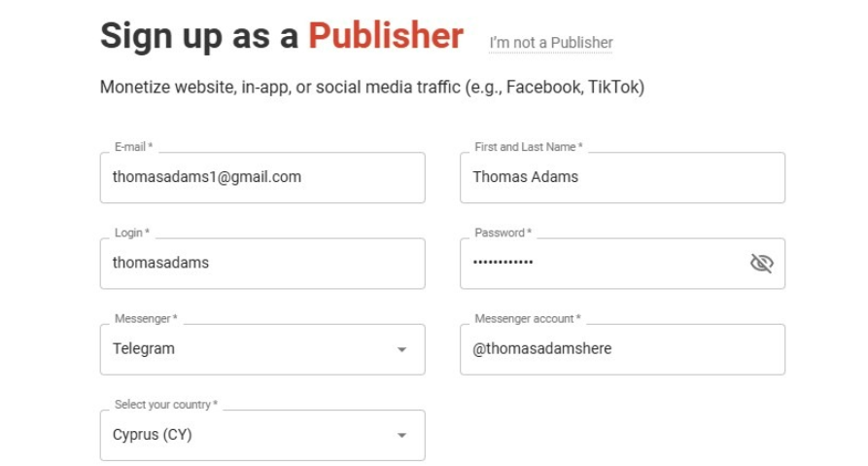Click the small "E-mail *" label
This screenshot has width=868, height=466.
(x=134, y=147)
